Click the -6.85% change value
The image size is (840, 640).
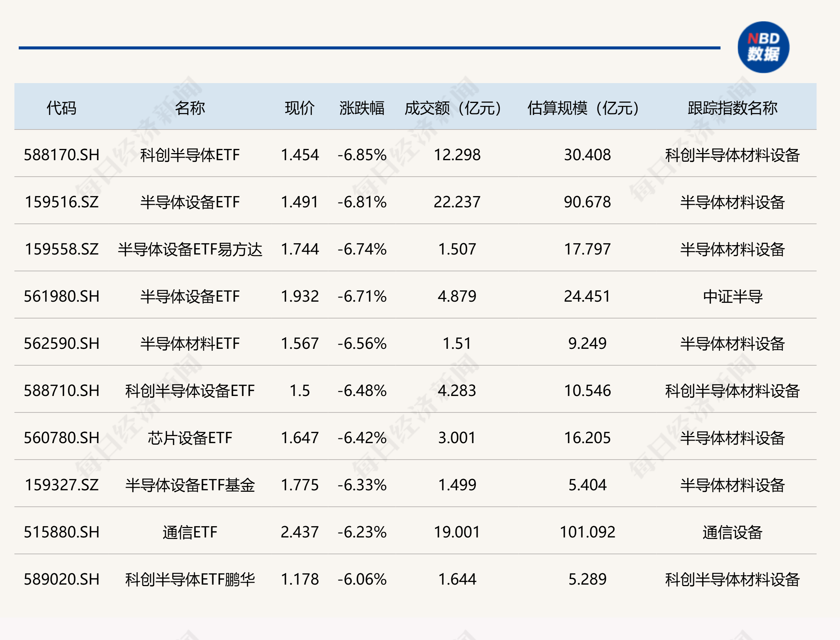[362, 155]
